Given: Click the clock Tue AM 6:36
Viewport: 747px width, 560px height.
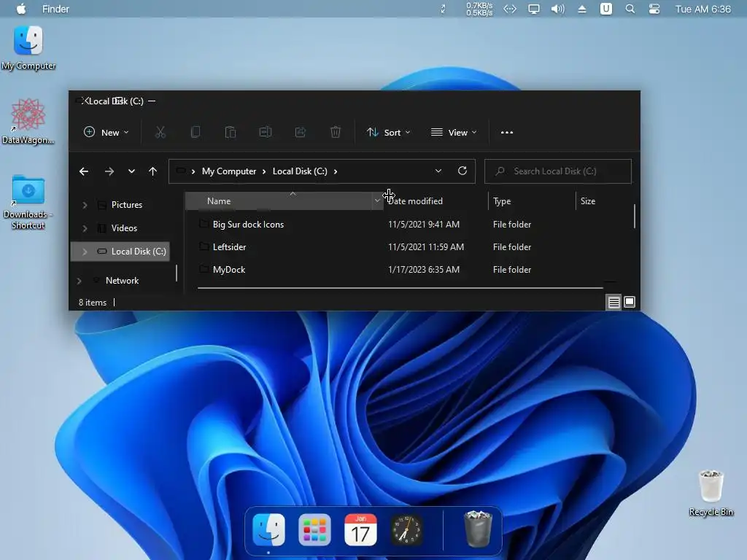Looking at the screenshot, I should 703,9.
